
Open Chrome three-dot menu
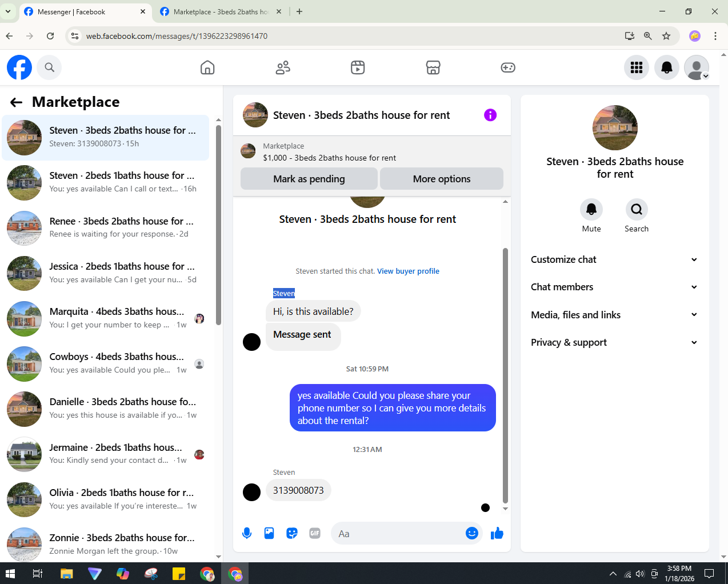click(715, 36)
